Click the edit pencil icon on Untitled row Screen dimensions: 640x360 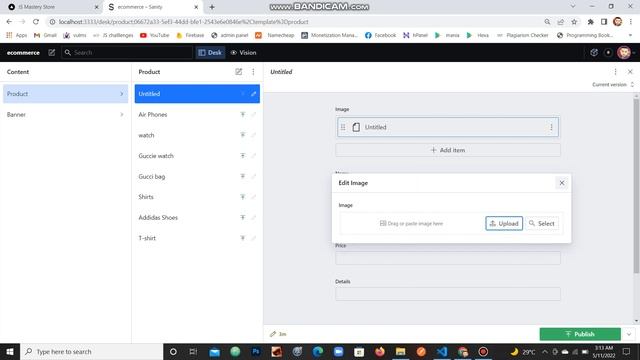coord(253,94)
